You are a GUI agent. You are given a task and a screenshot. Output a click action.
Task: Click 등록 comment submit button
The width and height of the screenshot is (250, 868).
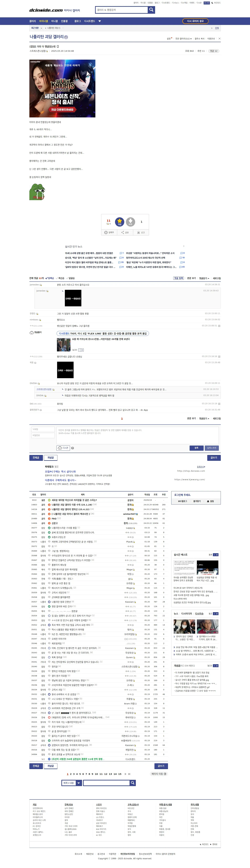click(x=197, y=448)
